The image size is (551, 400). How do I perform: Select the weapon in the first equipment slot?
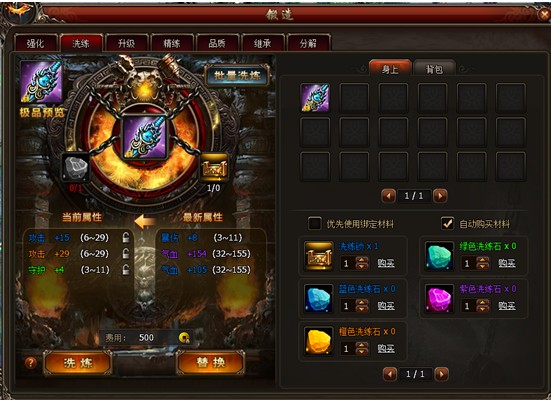pyautogui.click(x=315, y=98)
